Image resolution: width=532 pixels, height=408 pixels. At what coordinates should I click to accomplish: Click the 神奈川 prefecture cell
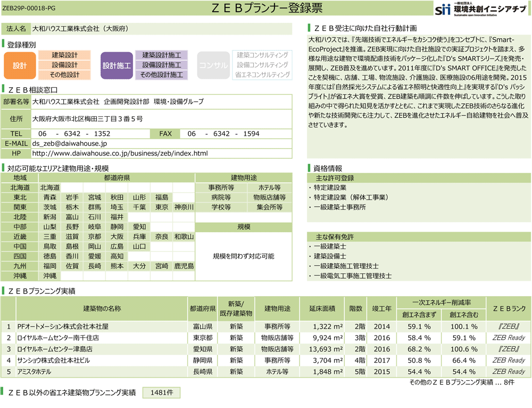tap(184, 207)
